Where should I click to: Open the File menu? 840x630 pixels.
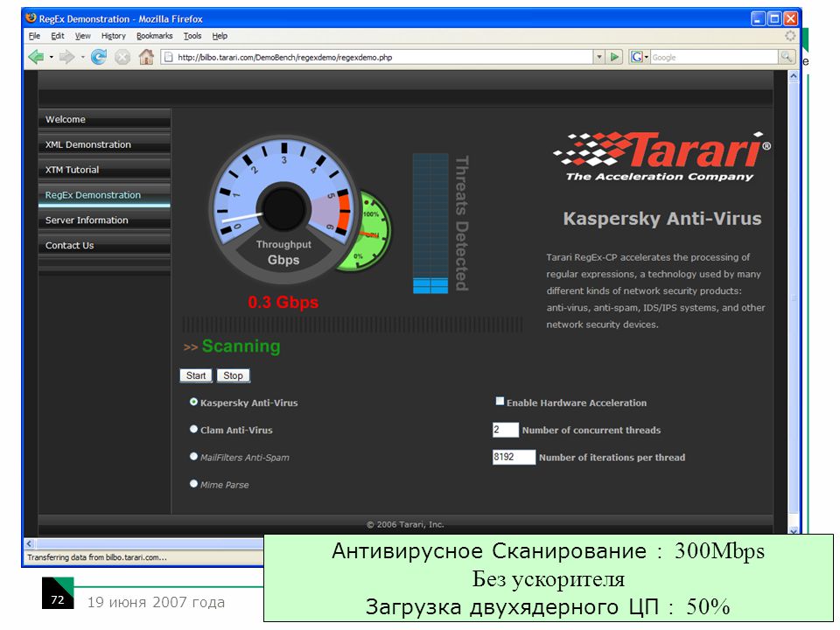(x=34, y=36)
